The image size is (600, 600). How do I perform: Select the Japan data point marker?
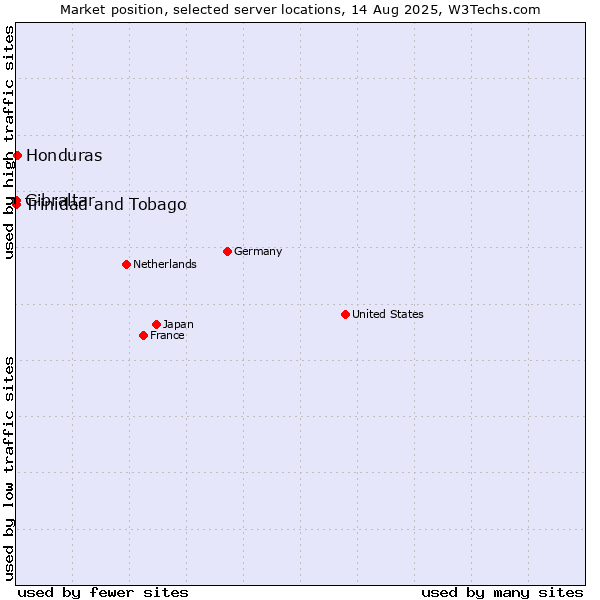(x=156, y=324)
